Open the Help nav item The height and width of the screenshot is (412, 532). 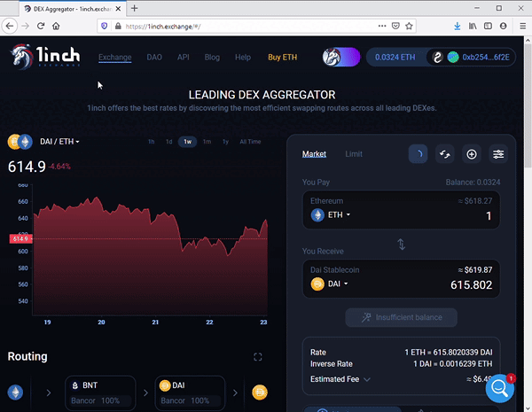(x=243, y=57)
